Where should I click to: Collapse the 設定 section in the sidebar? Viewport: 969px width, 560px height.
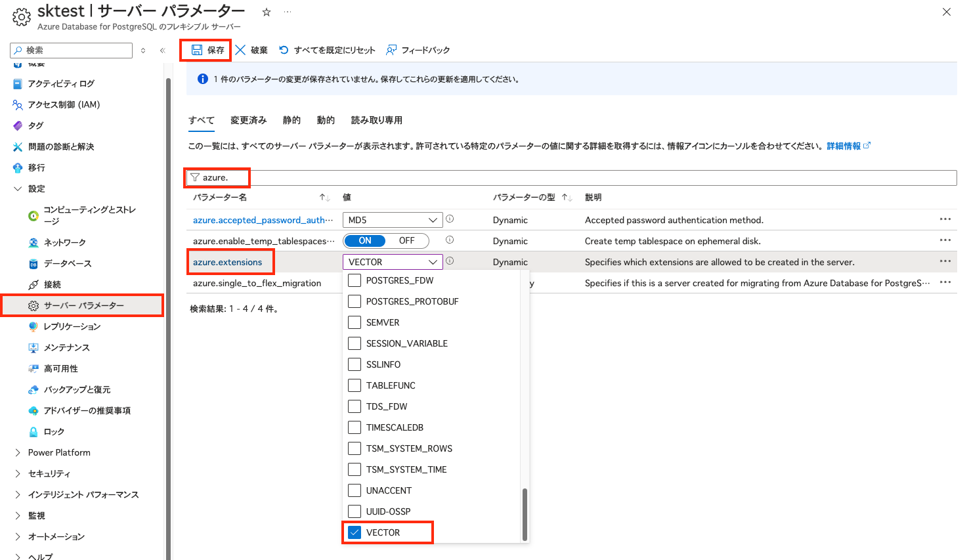coord(18,188)
